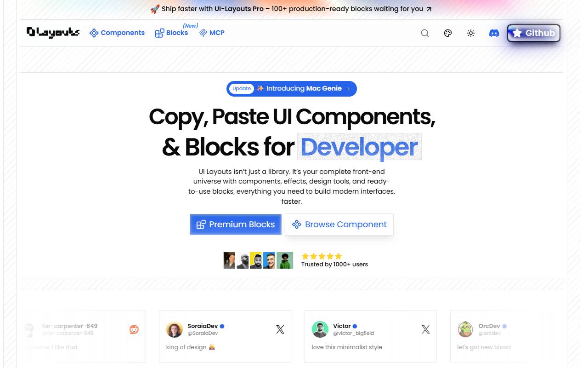
Task: Click the Reddit icon on far-carpenter-649's card
Action: [x=134, y=329]
